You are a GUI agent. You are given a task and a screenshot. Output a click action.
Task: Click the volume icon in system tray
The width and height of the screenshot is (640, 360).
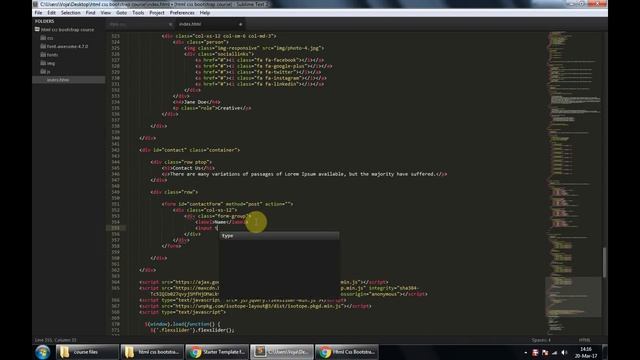tap(564, 353)
